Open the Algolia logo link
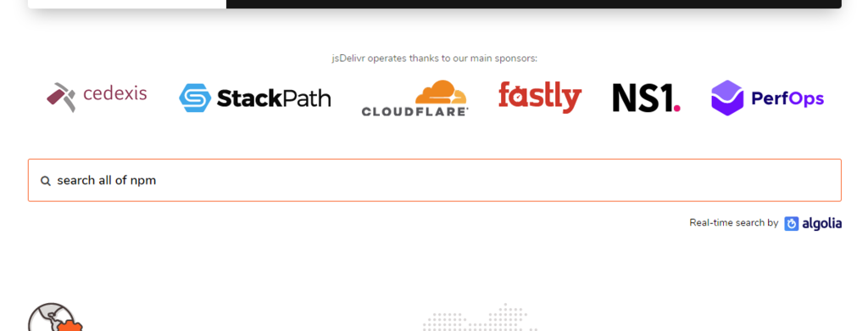 point(813,223)
